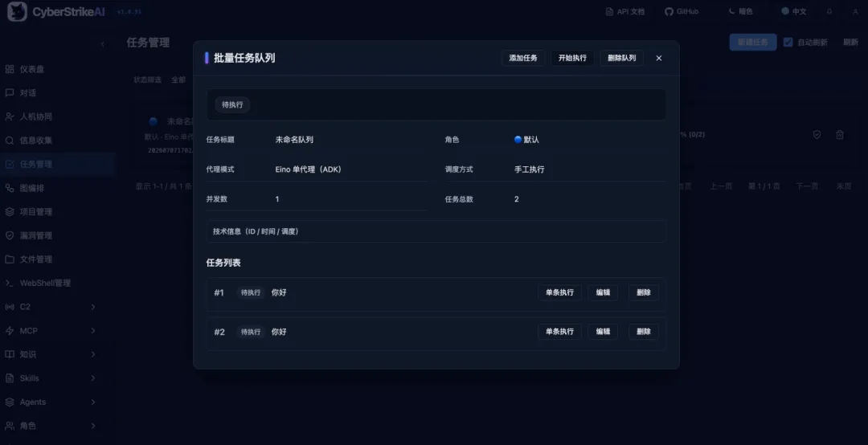Select the 人机协同 person icon in sidebar

click(10, 116)
